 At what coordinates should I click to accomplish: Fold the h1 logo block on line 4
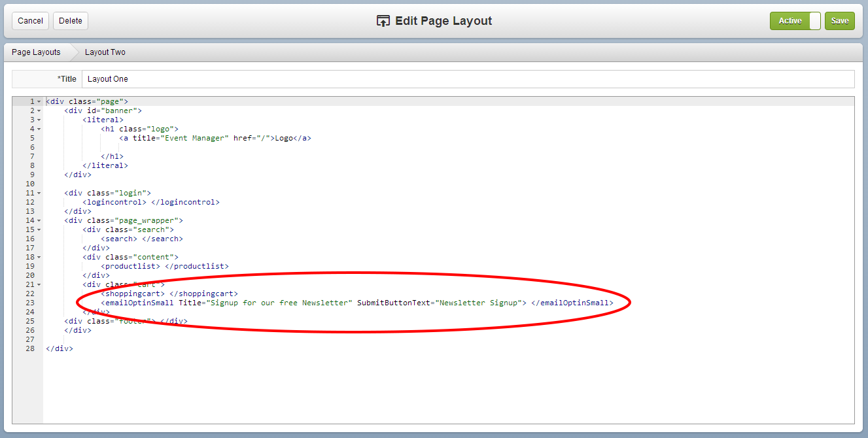[x=39, y=129]
